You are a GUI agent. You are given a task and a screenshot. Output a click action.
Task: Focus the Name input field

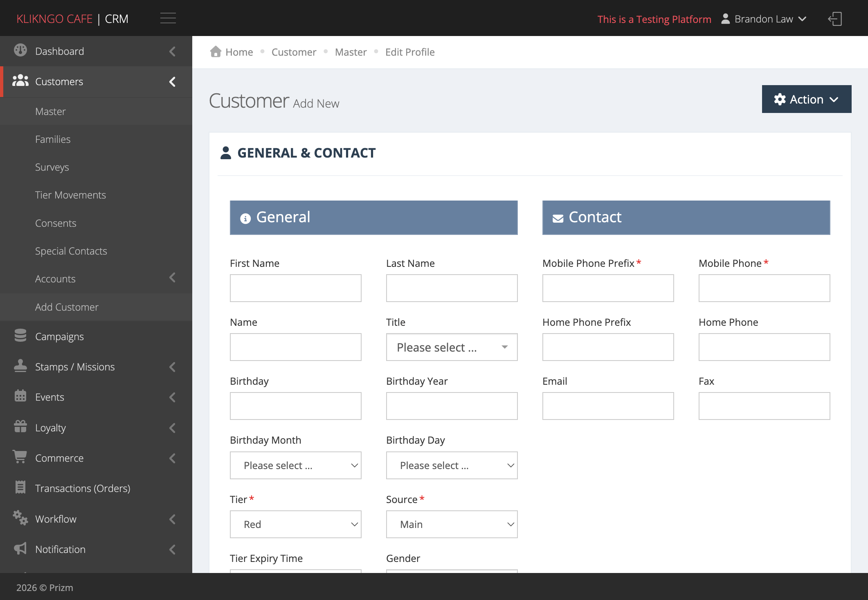pyautogui.click(x=295, y=347)
